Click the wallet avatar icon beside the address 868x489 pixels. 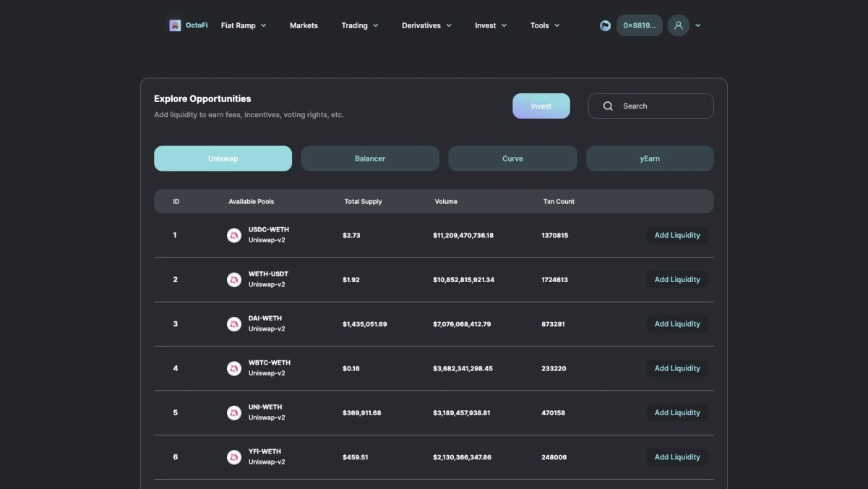click(x=606, y=25)
